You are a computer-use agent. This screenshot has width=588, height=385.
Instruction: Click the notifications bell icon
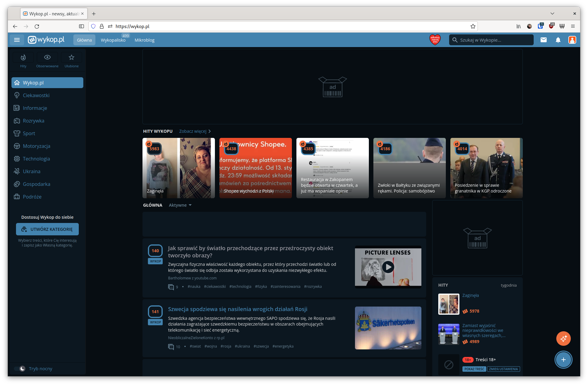point(558,40)
